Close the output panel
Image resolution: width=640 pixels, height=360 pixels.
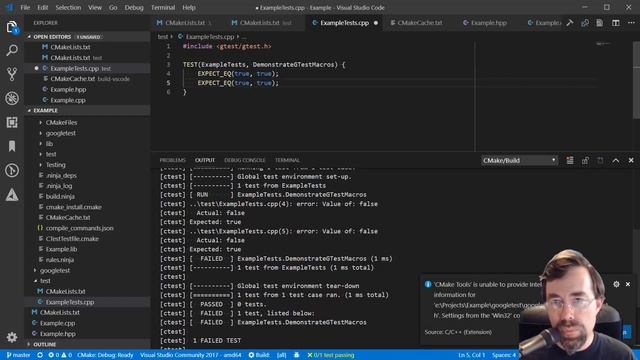(x=631, y=160)
